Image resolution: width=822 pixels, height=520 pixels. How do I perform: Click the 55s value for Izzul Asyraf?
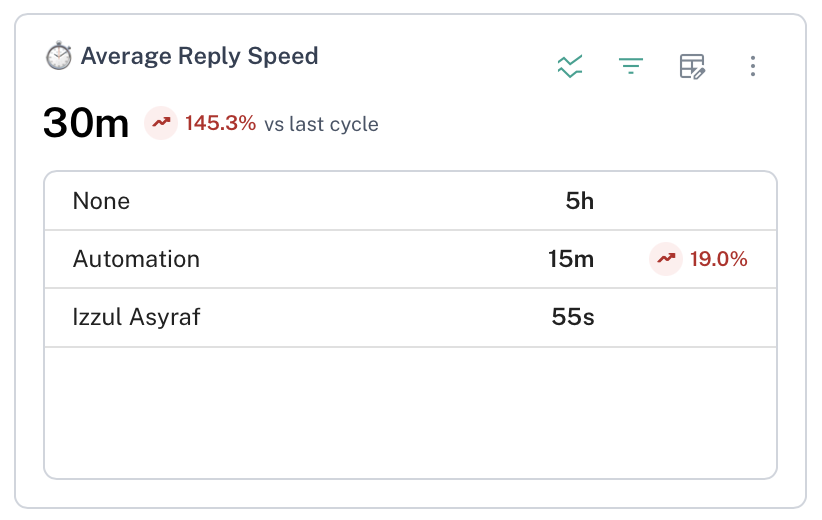573,317
